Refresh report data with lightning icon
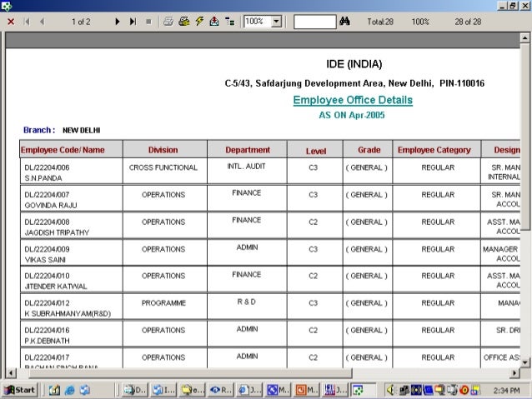 tap(199, 22)
